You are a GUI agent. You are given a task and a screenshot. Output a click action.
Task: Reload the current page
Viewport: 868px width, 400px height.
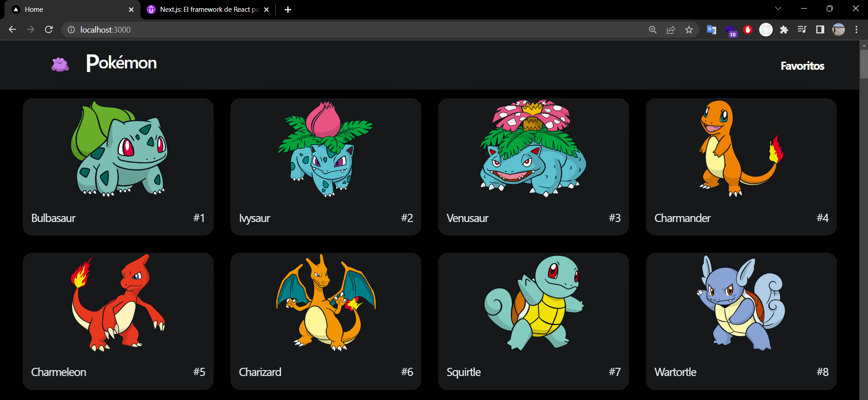[x=49, y=29]
